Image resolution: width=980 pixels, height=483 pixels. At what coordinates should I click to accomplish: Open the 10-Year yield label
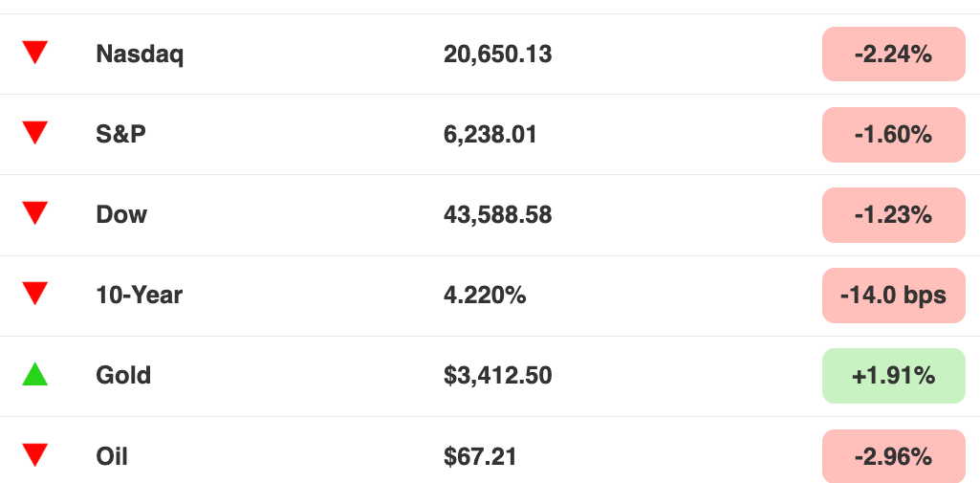pos(139,295)
